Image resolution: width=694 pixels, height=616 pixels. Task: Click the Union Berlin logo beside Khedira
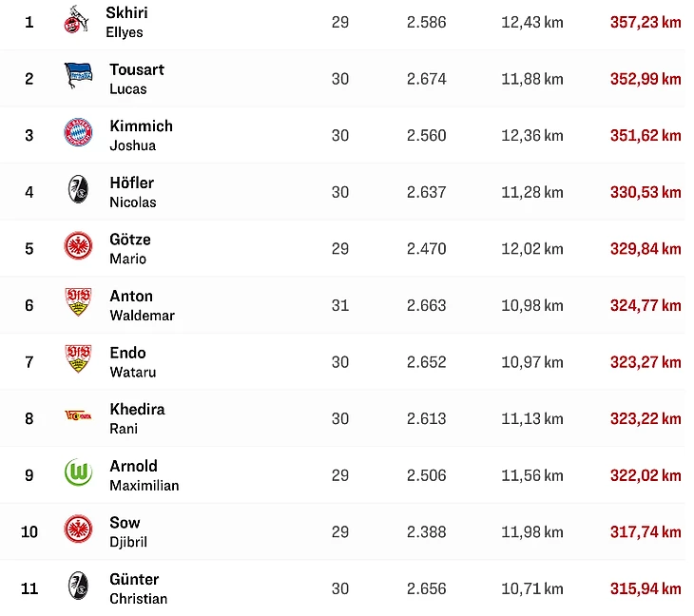(x=78, y=416)
